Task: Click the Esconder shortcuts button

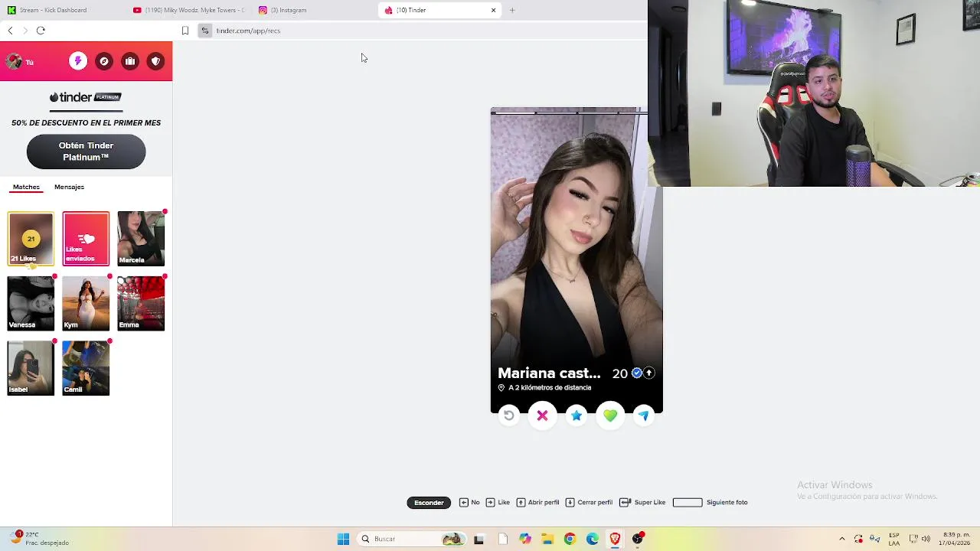Action: tap(429, 502)
